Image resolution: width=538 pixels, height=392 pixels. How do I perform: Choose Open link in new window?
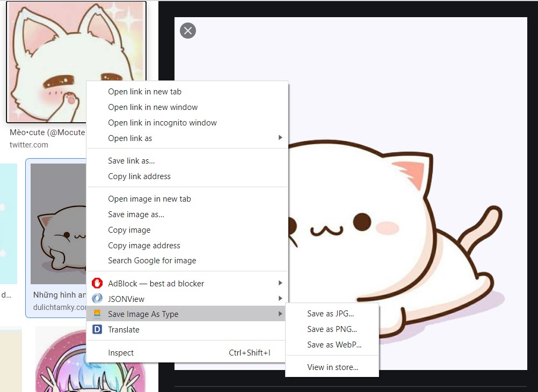[187, 107]
